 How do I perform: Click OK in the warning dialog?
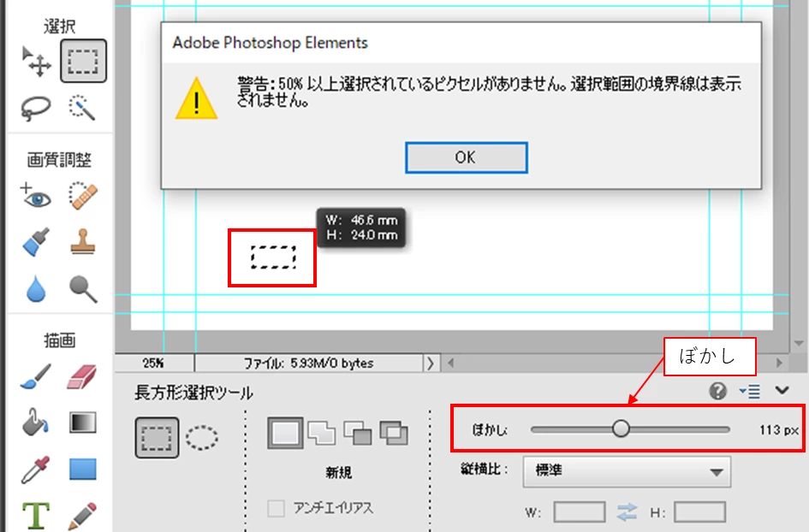click(466, 157)
